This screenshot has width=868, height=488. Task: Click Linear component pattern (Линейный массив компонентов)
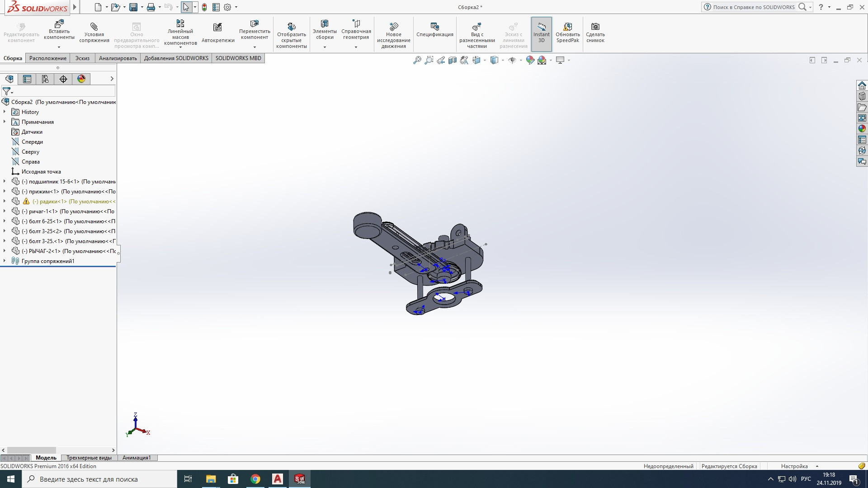pyautogui.click(x=180, y=33)
